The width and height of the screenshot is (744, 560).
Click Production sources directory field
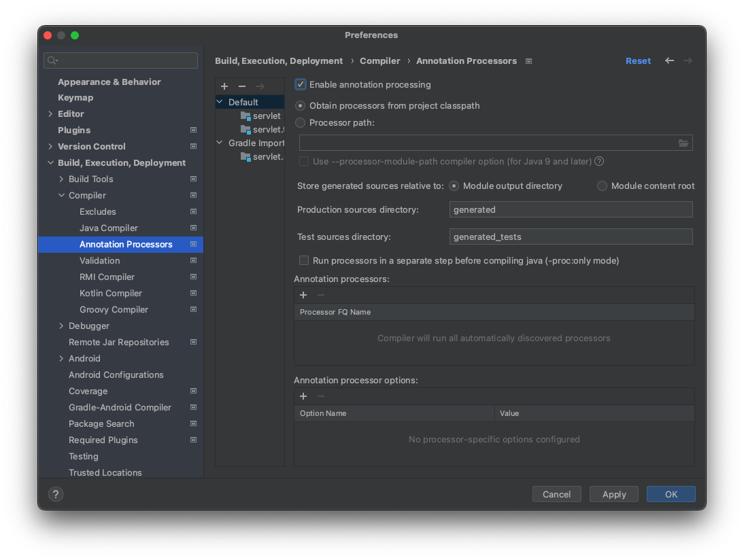(x=571, y=209)
